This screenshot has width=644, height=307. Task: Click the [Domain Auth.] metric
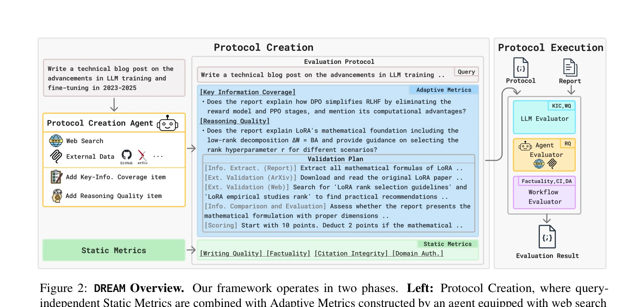[x=418, y=253]
